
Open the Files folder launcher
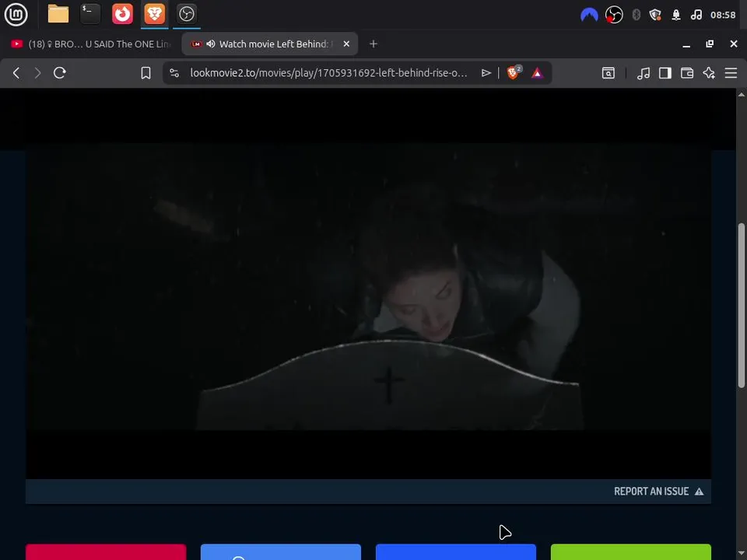click(x=58, y=14)
